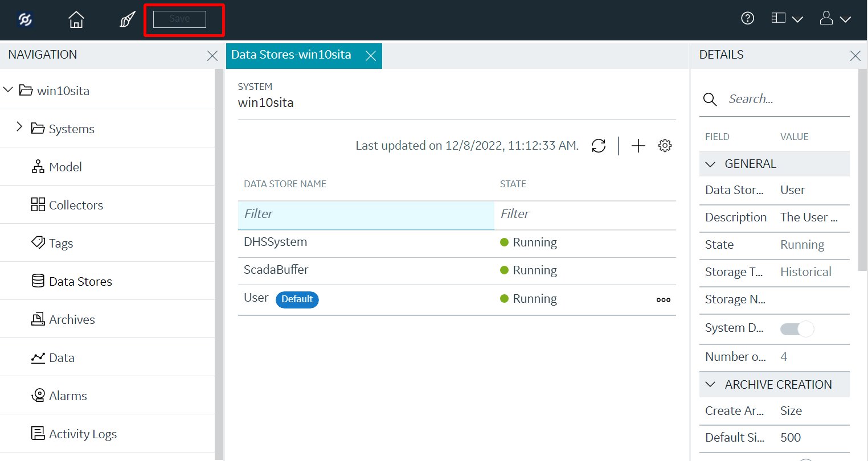This screenshot has height=461, width=868.
Task: Close the Details panel
Action: pos(855,56)
